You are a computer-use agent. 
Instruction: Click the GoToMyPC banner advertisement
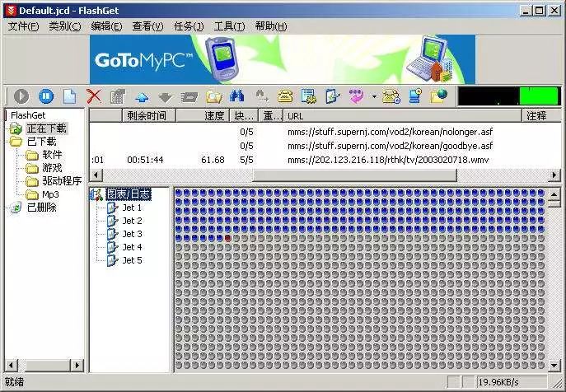click(283, 59)
